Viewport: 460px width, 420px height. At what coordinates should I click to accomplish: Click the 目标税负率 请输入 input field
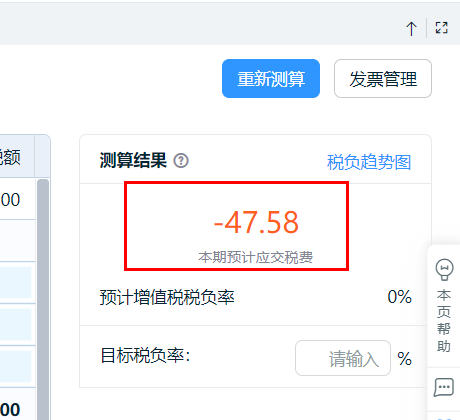click(x=343, y=358)
